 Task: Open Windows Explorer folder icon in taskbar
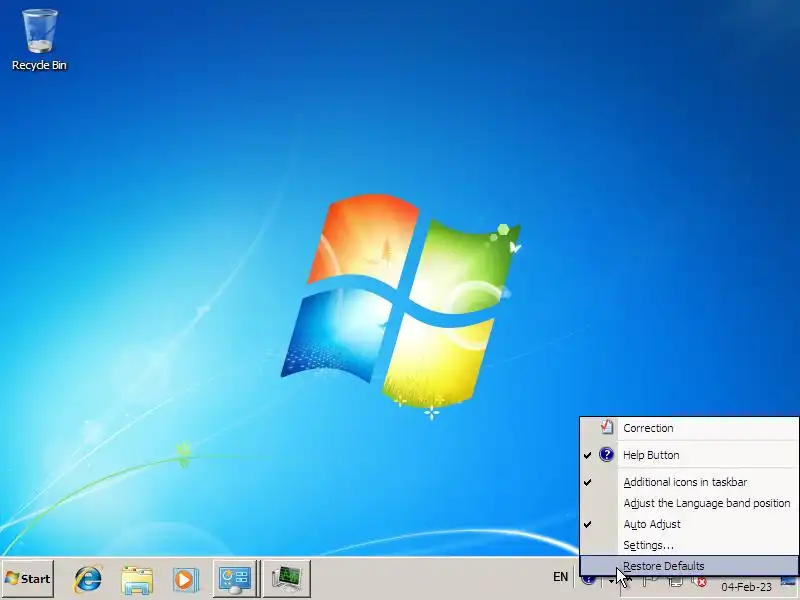pyautogui.click(x=137, y=579)
